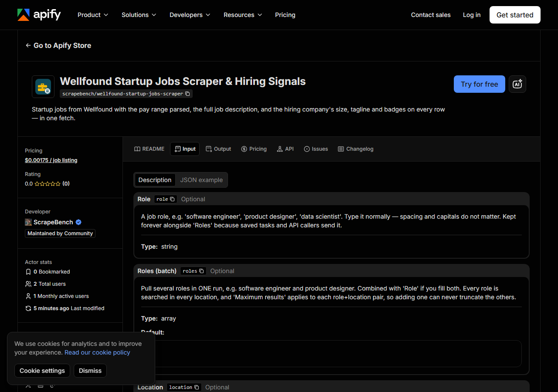Click the Roles (batch) default value box
This screenshot has width=558, height=392.
pyautogui.click(x=331, y=354)
